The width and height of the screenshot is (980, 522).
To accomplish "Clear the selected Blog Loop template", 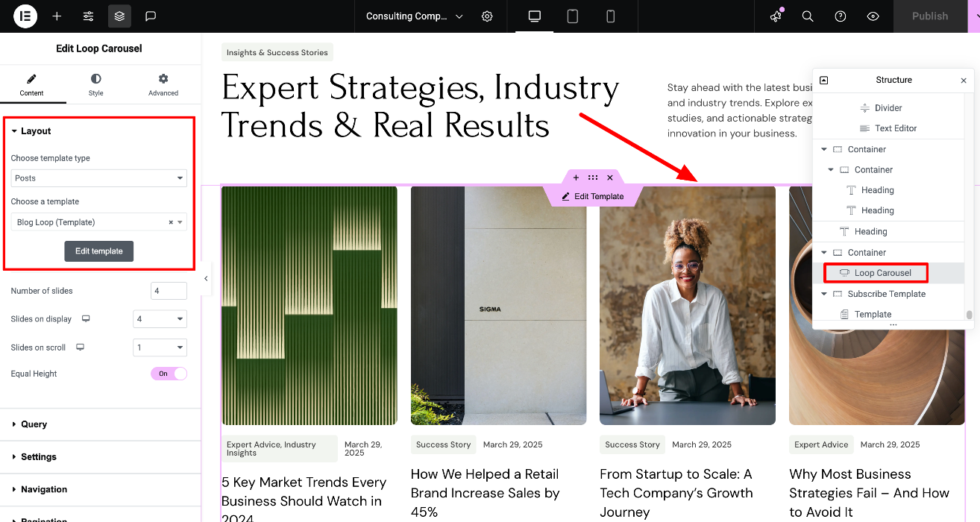I will pos(170,222).
